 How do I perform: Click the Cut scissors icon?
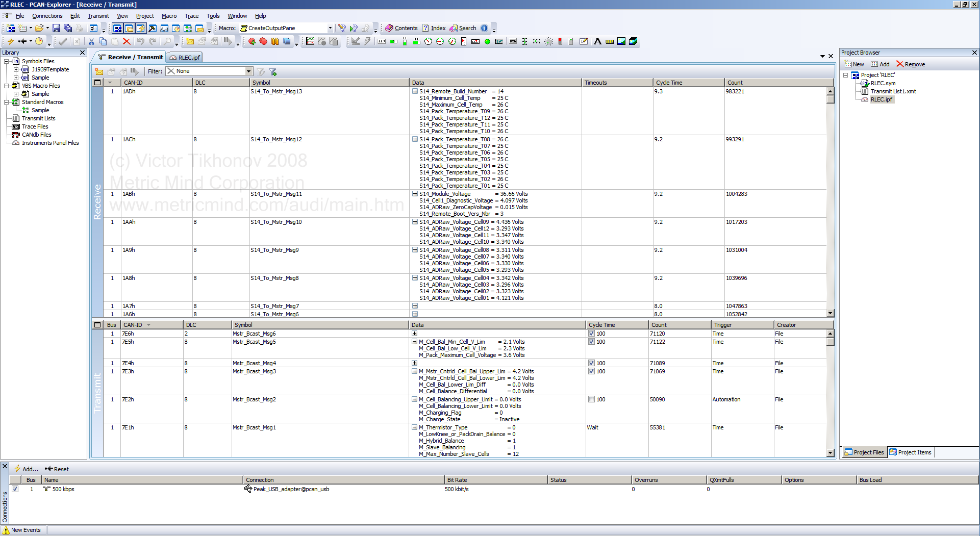pos(91,41)
